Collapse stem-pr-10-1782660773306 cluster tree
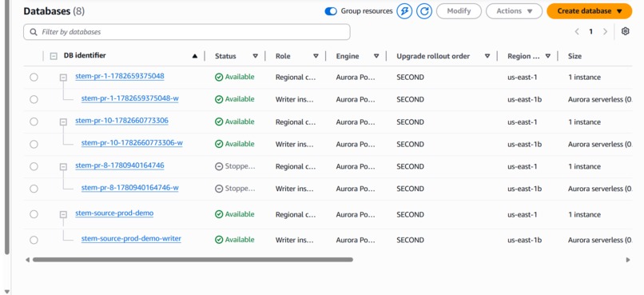Viewport: 644px width, 295px height. click(63, 122)
